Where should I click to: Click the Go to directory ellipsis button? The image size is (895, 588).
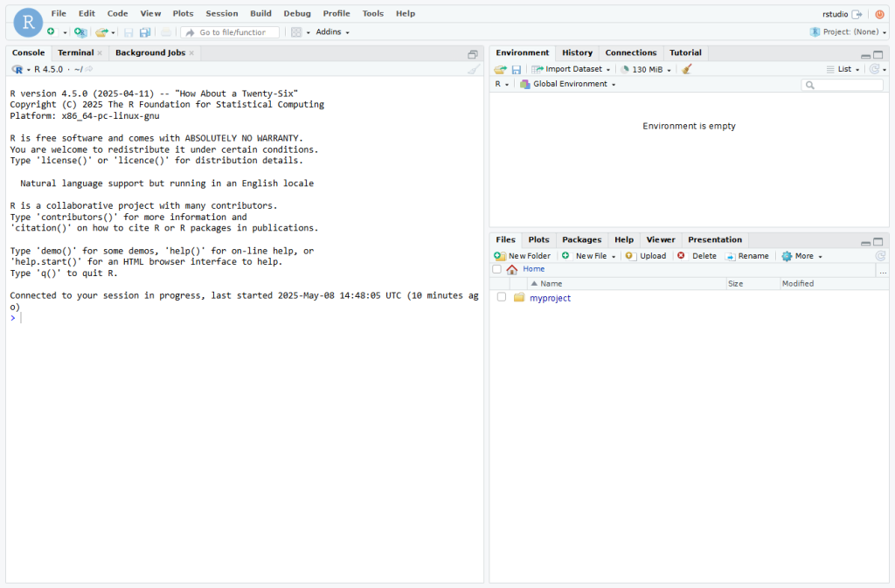coord(883,272)
